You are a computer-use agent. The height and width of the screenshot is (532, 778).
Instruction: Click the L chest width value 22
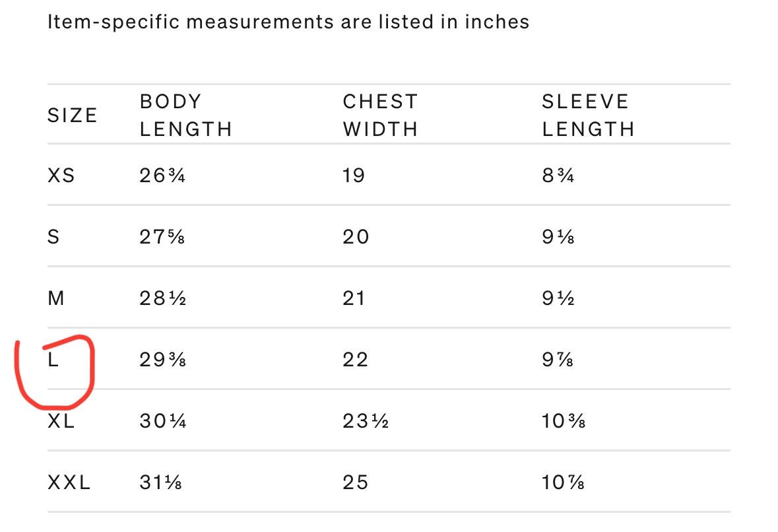tap(355, 359)
